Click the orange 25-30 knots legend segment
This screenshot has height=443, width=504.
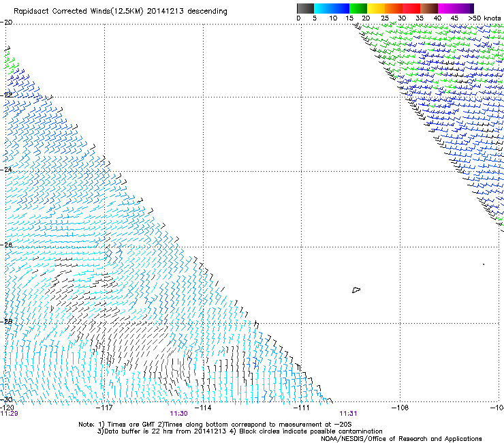394,8
